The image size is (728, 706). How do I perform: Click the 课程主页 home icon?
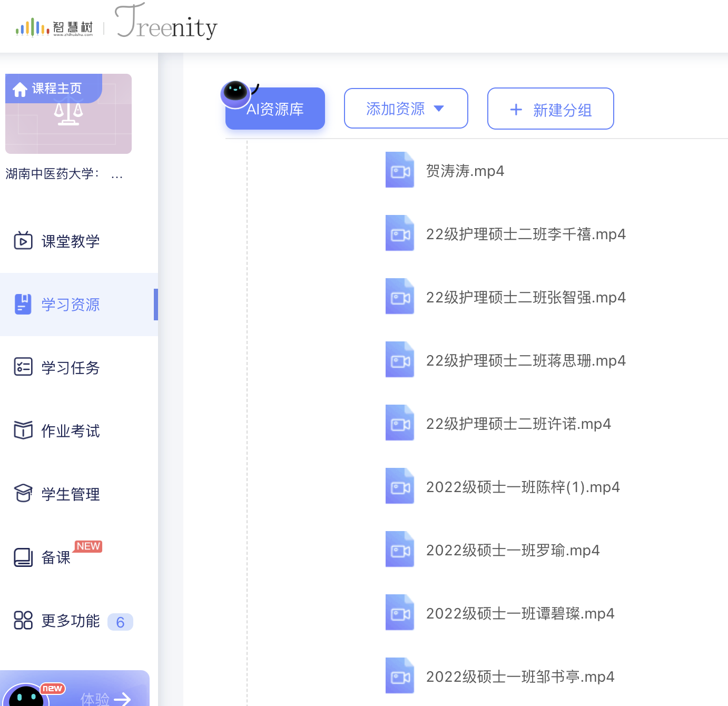(20, 90)
